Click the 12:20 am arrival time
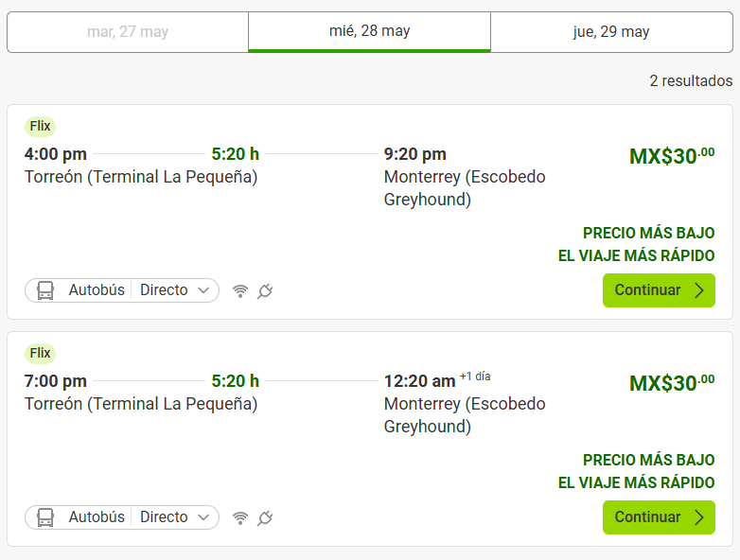The height and width of the screenshot is (560, 740). point(419,381)
